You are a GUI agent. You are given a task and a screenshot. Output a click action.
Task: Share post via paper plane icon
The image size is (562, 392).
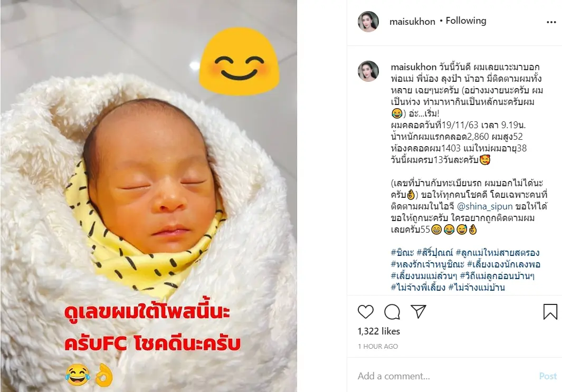point(418,311)
